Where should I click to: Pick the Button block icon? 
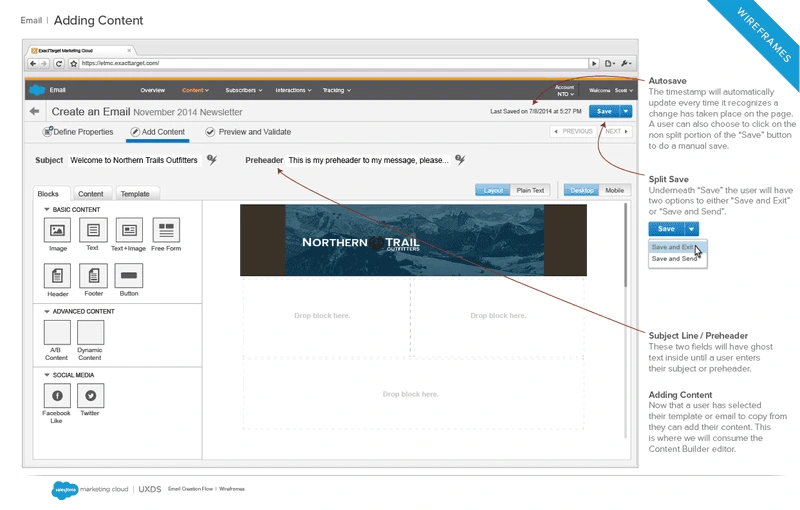coord(129,276)
